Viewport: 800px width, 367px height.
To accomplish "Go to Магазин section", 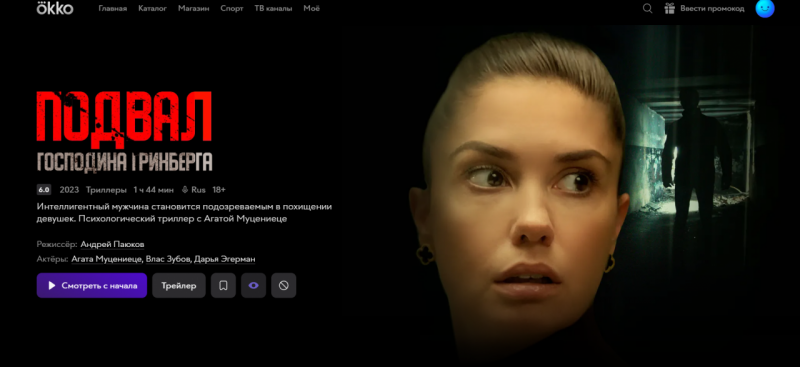I will pos(194,9).
